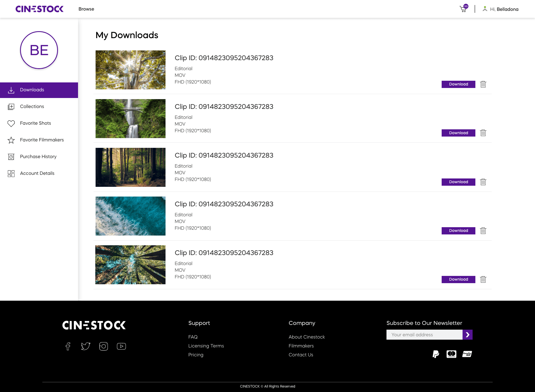Open the Twitter icon in footer
Viewport: 535px width, 392px height.
pyautogui.click(x=86, y=346)
